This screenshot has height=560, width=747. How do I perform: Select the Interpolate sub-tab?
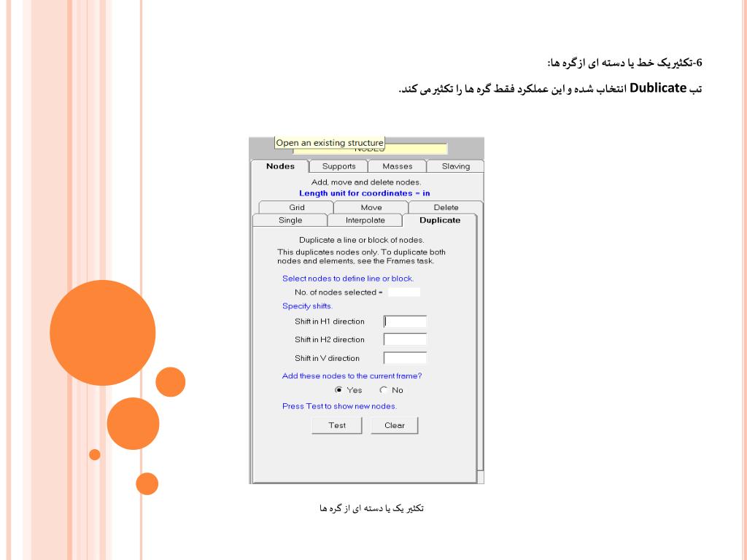[x=365, y=220]
